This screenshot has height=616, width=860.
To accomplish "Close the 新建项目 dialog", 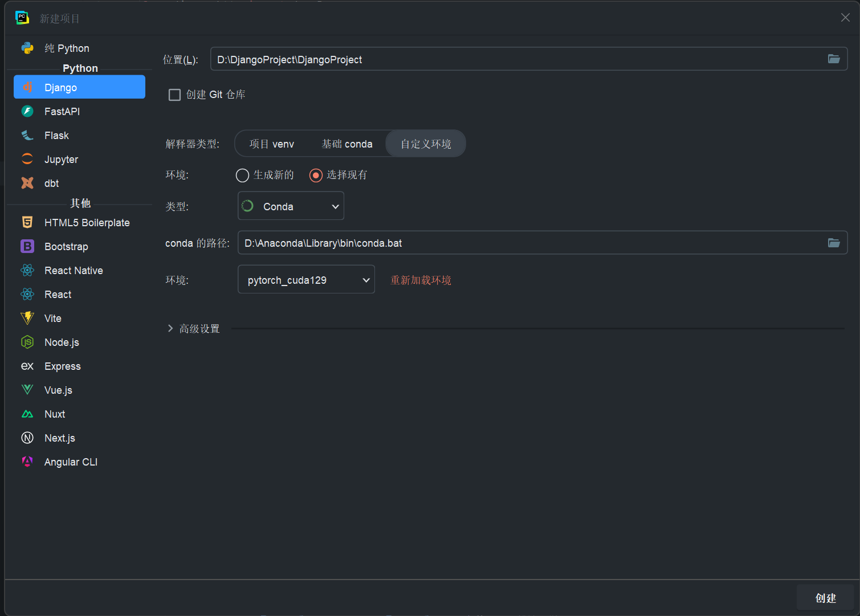I will click(x=845, y=18).
